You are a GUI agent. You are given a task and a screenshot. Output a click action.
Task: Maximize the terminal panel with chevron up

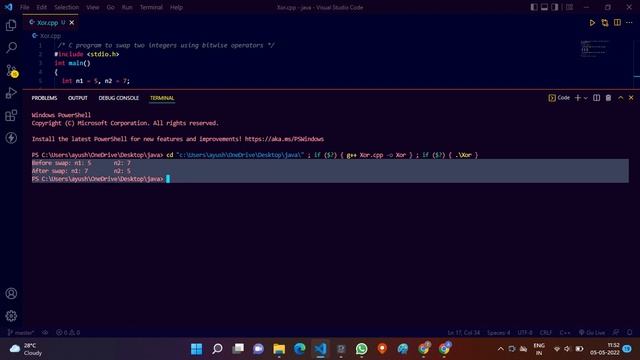point(620,98)
